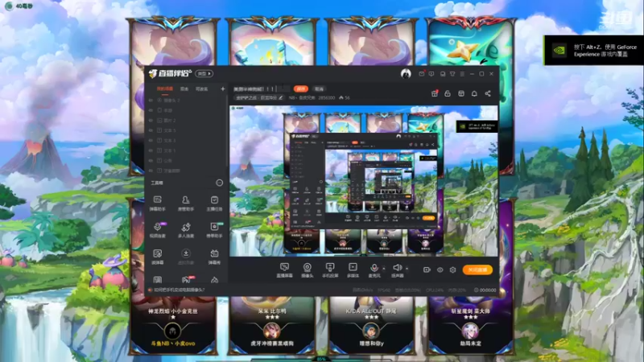Expand the speaker options arrow
The width and height of the screenshot is (644, 362).
pyautogui.click(x=407, y=269)
